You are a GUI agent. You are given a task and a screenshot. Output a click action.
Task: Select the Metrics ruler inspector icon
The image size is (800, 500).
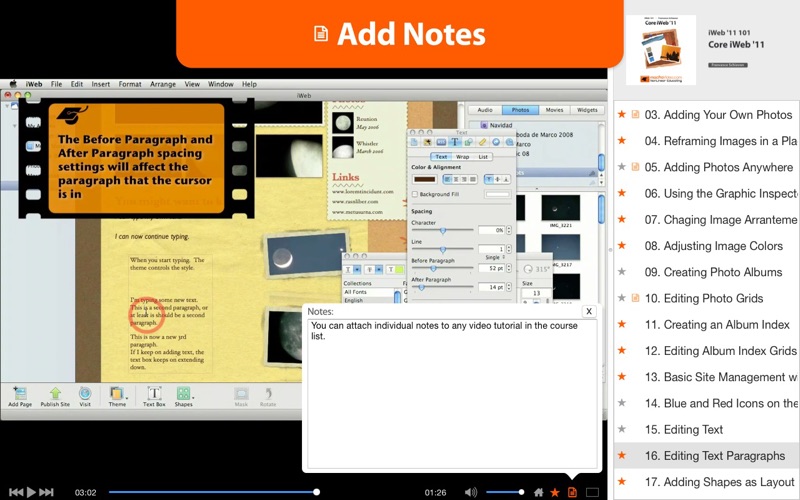click(x=482, y=142)
